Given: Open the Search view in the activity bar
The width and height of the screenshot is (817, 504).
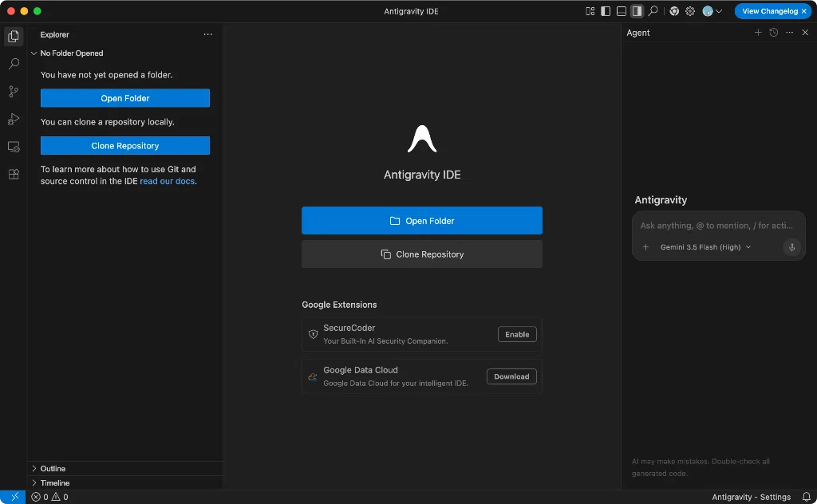Looking at the screenshot, I should click(14, 64).
